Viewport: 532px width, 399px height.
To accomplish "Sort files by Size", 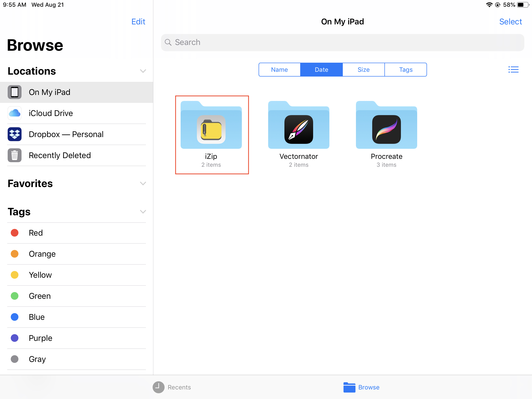I will tap(364, 70).
